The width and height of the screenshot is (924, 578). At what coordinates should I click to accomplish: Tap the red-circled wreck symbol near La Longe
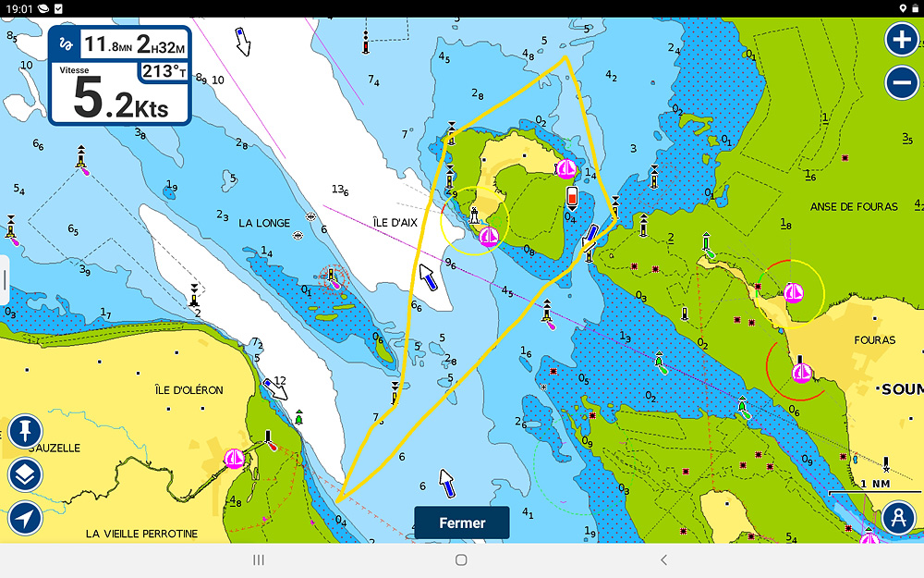point(334,276)
